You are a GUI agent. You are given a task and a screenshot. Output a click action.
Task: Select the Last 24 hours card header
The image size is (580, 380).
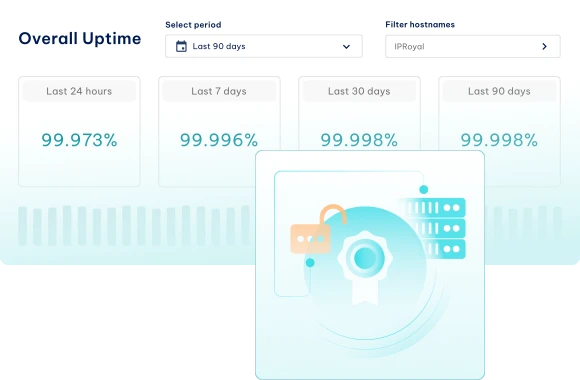pos(79,91)
